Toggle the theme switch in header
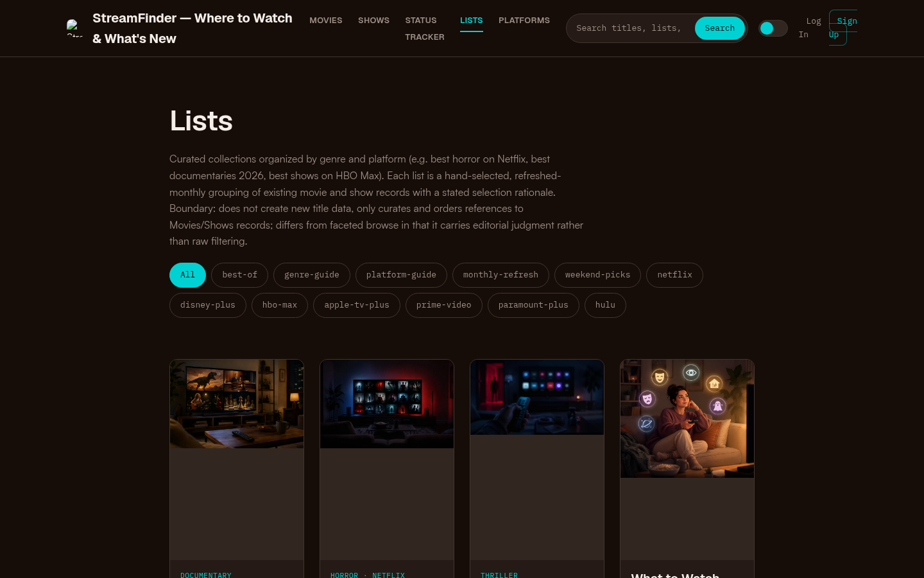 click(x=773, y=28)
